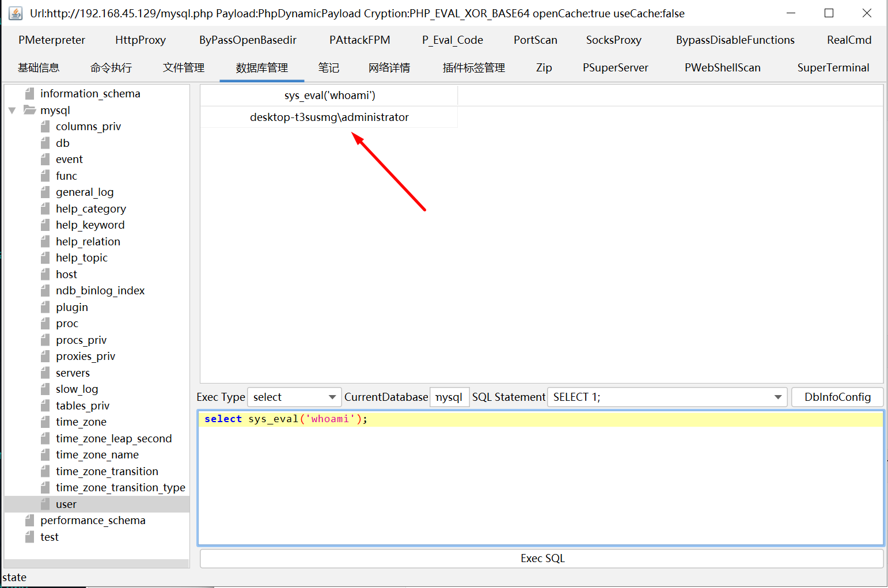Switch to the SuperTerminal tab

(x=833, y=67)
